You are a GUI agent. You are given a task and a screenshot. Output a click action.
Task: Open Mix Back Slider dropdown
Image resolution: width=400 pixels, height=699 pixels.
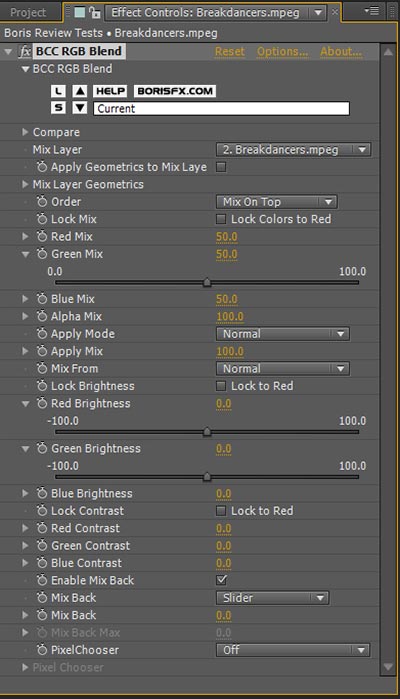pos(272,598)
